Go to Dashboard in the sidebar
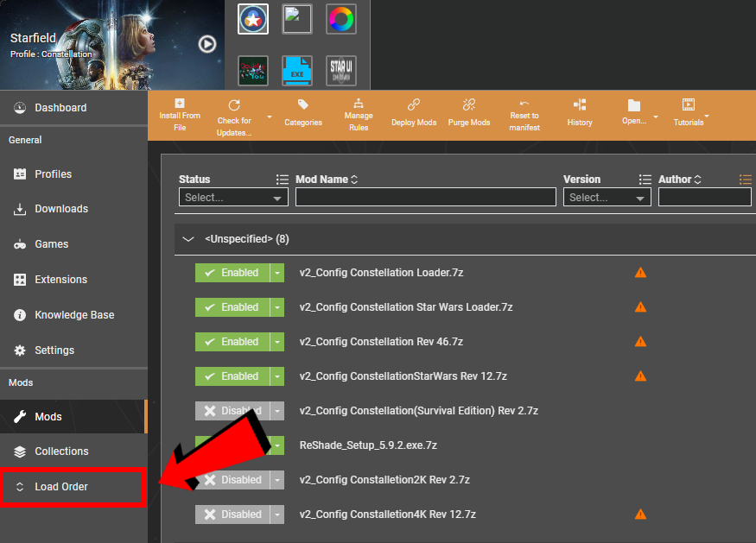 point(73,108)
